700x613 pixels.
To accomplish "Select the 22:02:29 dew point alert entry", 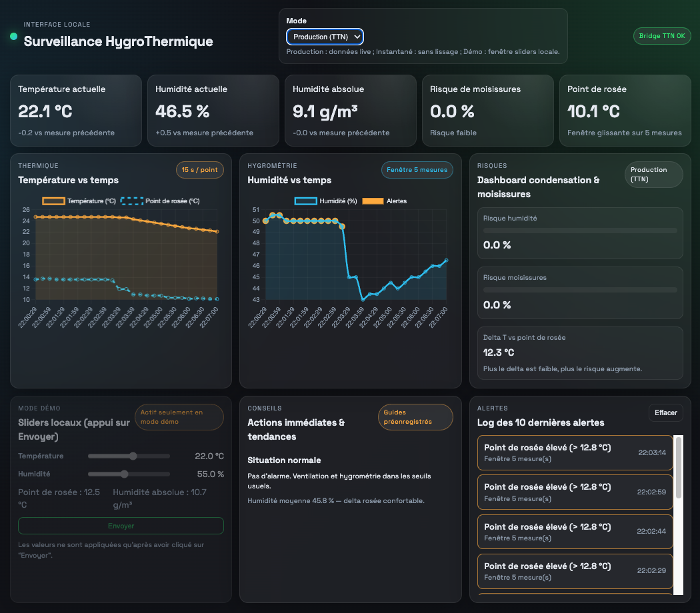I will pyautogui.click(x=575, y=571).
